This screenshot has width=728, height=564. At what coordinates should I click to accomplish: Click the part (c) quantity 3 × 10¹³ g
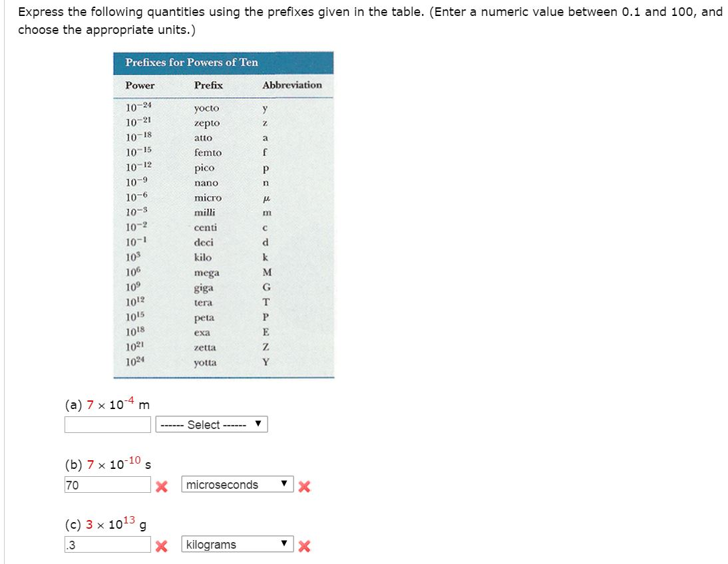tap(116, 523)
